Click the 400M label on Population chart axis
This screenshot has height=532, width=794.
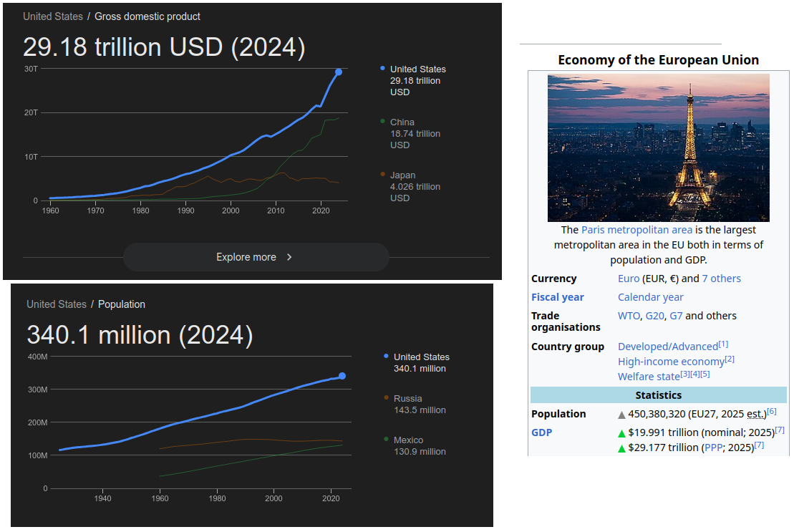[x=37, y=357]
